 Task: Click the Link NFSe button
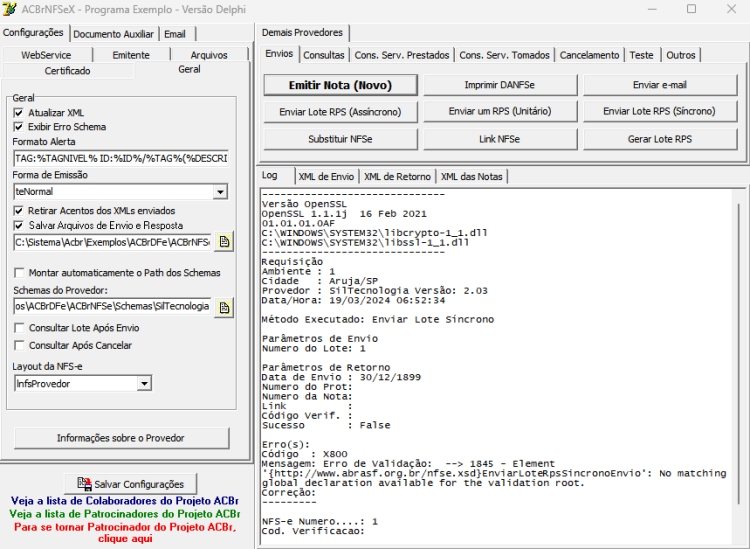[500, 139]
